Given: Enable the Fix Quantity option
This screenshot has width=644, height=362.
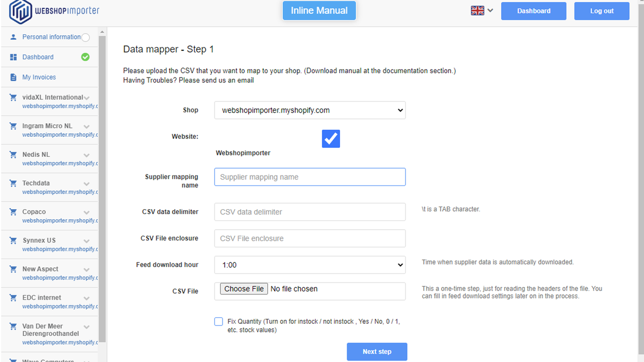Looking at the screenshot, I should [x=218, y=321].
